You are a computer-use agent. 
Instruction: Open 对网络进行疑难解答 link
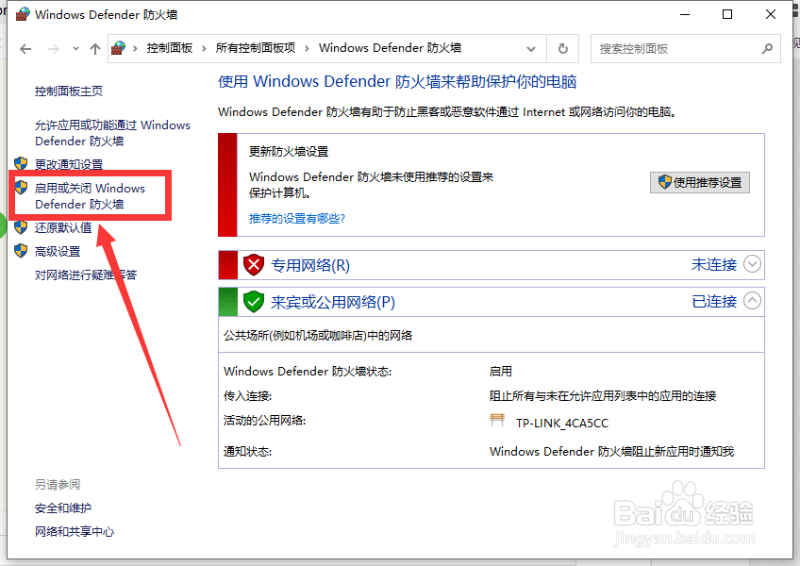(x=86, y=275)
